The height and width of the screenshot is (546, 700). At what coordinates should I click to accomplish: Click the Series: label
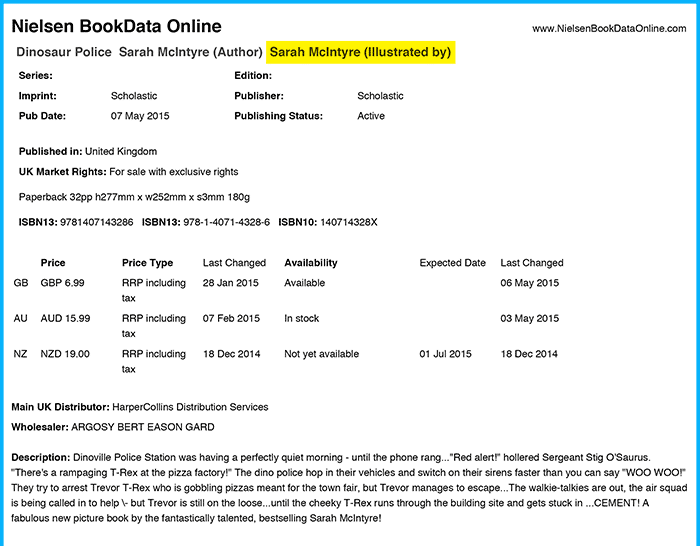click(x=36, y=75)
